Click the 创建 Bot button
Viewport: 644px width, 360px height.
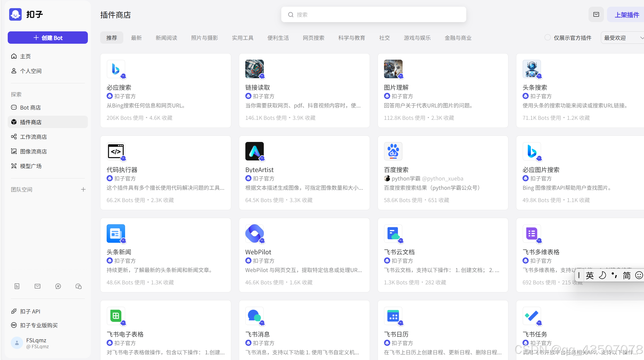click(x=48, y=38)
